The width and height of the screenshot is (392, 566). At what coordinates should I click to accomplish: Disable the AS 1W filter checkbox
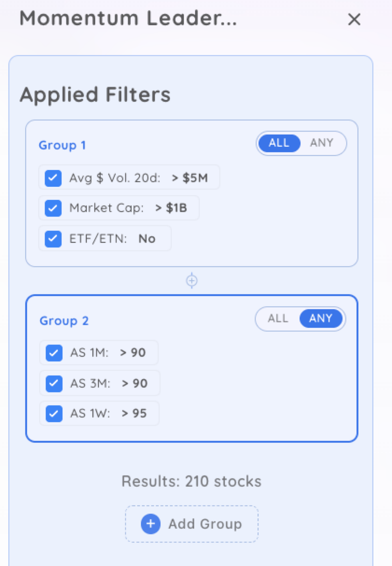[54, 414]
